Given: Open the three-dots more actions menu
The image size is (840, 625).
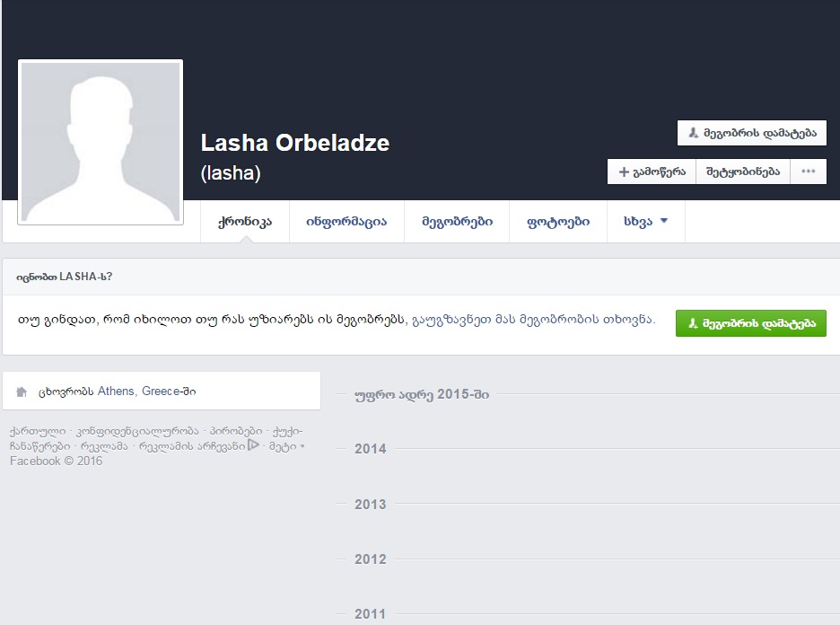Looking at the screenshot, I should coord(808,172).
